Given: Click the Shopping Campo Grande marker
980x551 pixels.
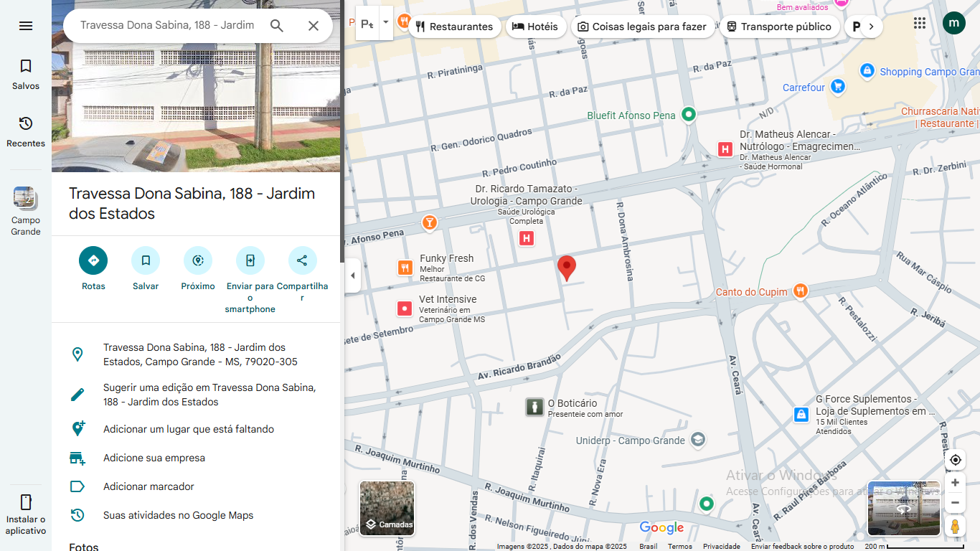Looking at the screenshot, I should pyautogui.click(x=867, y=71).
